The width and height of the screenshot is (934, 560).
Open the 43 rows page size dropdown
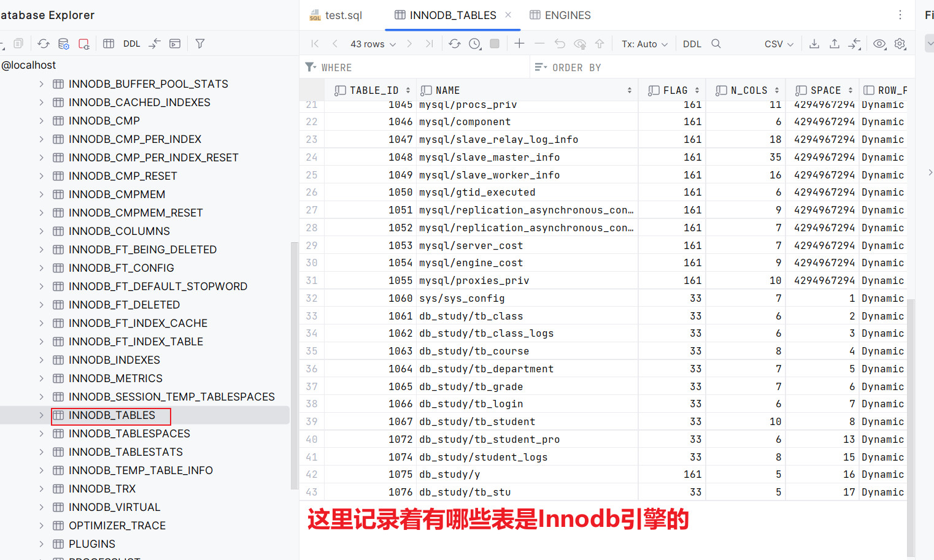point(373,44)
